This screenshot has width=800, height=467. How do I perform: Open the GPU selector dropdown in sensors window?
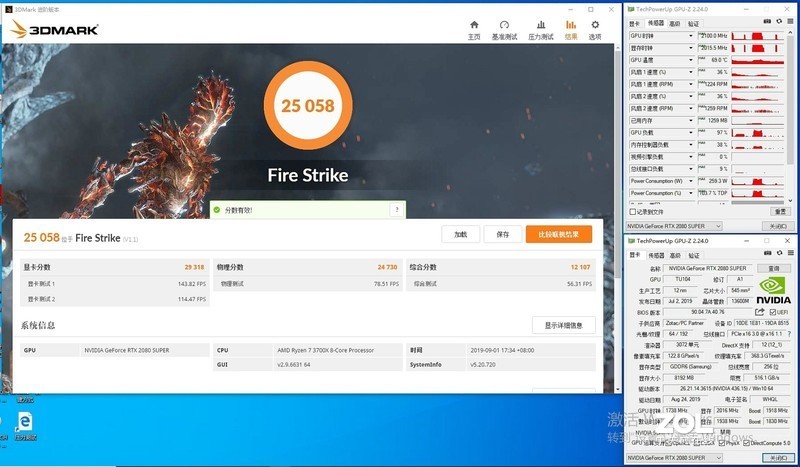pyautogui.click(x=673, y=226)
